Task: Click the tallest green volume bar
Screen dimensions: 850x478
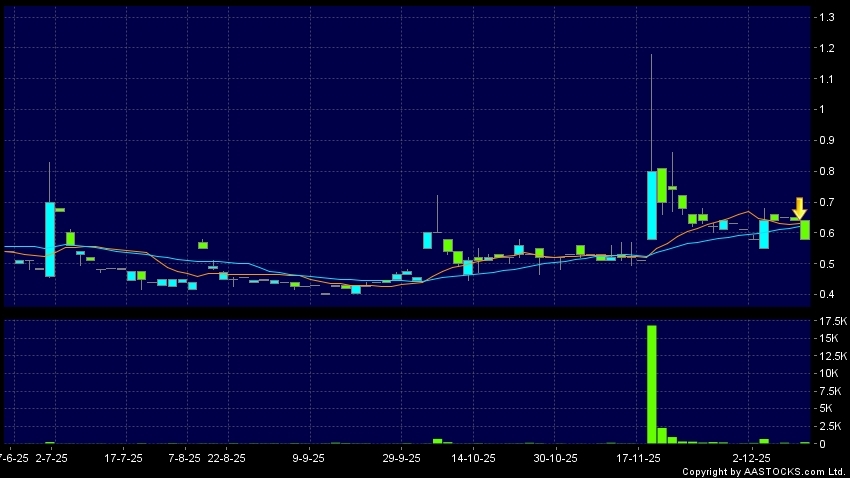Action: [x=651, y=384]
